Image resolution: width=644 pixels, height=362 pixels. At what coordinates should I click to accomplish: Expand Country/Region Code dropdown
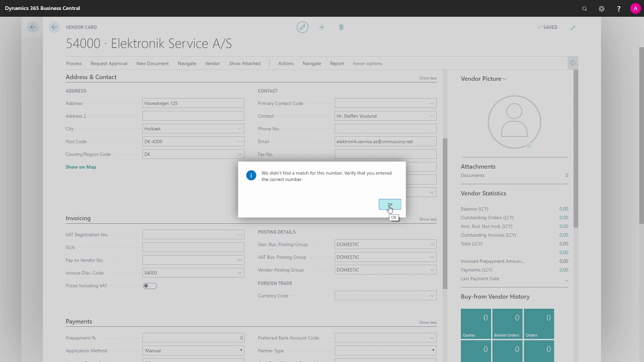coord(239,154)
